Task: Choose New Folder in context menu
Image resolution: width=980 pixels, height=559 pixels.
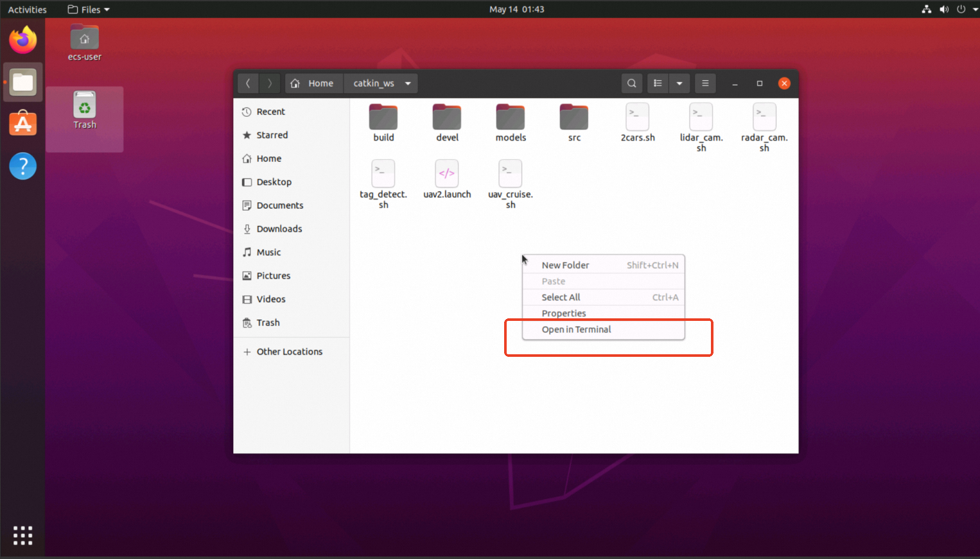Action: [604, 265]
